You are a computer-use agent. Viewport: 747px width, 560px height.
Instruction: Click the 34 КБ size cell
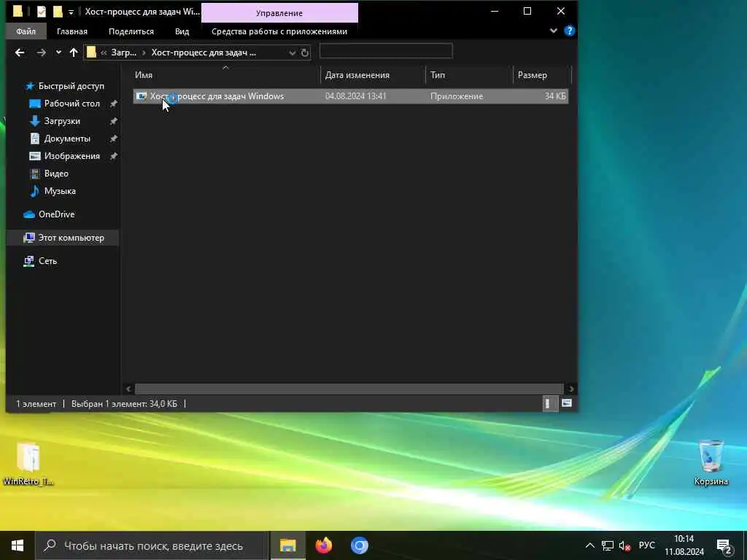tap(555, 96)
